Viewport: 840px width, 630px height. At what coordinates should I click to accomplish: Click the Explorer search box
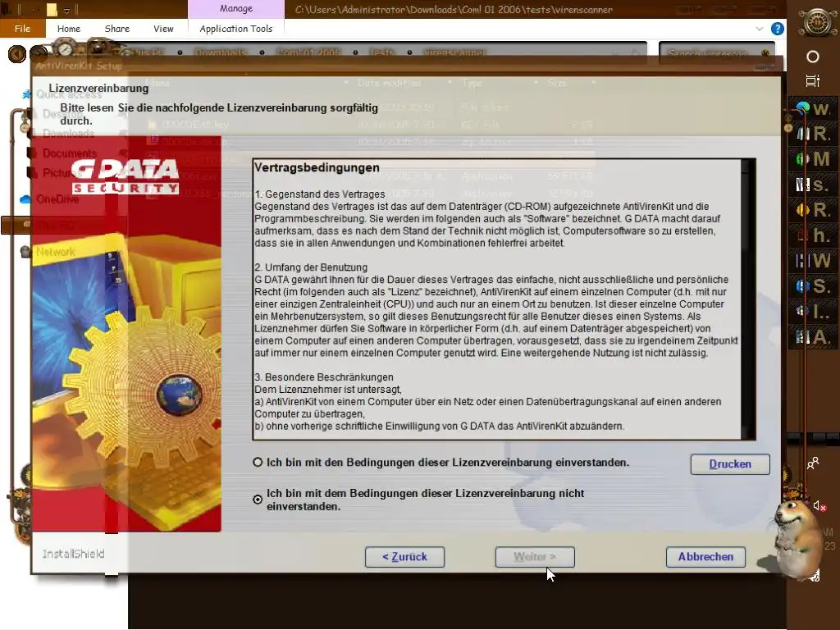[716, 53]
